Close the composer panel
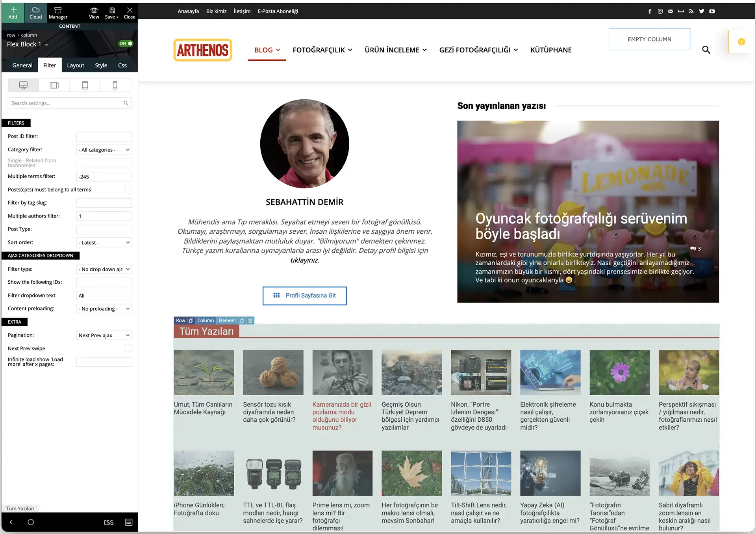 (130, 12)
